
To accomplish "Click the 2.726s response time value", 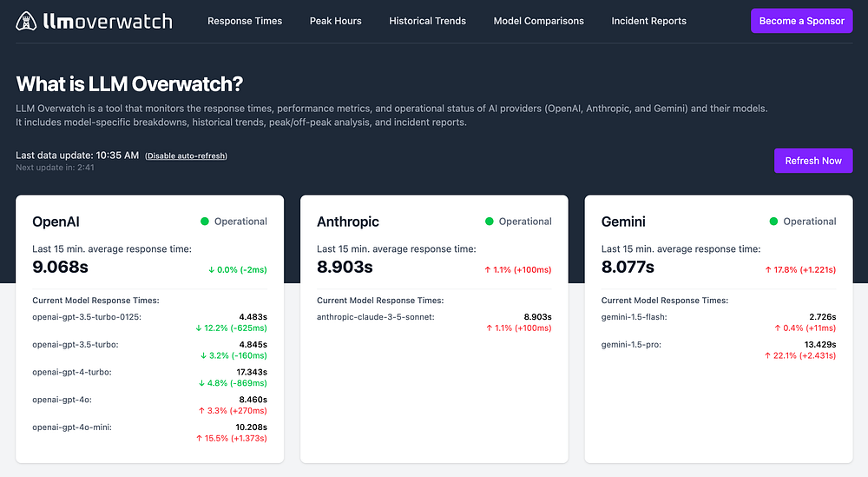I will point(823,317).
